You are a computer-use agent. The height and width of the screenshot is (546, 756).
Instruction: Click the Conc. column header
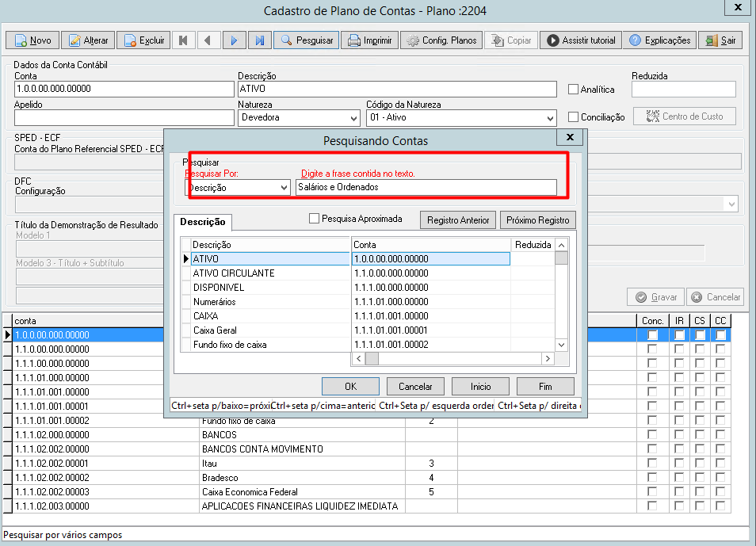(652, 321)
